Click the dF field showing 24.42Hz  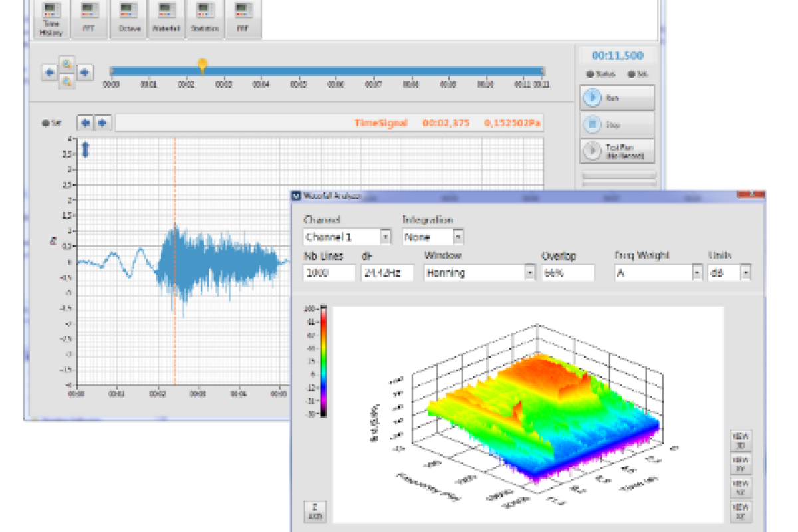point(388,272)
